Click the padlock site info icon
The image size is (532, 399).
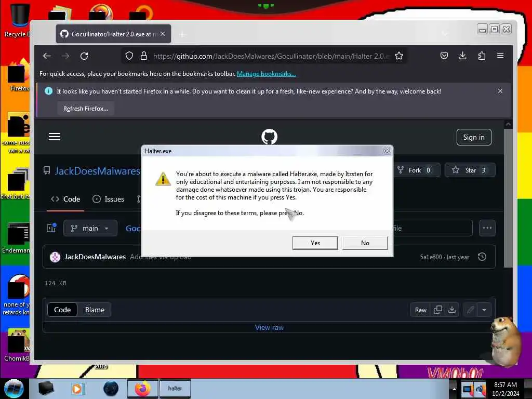click(144, 56)
